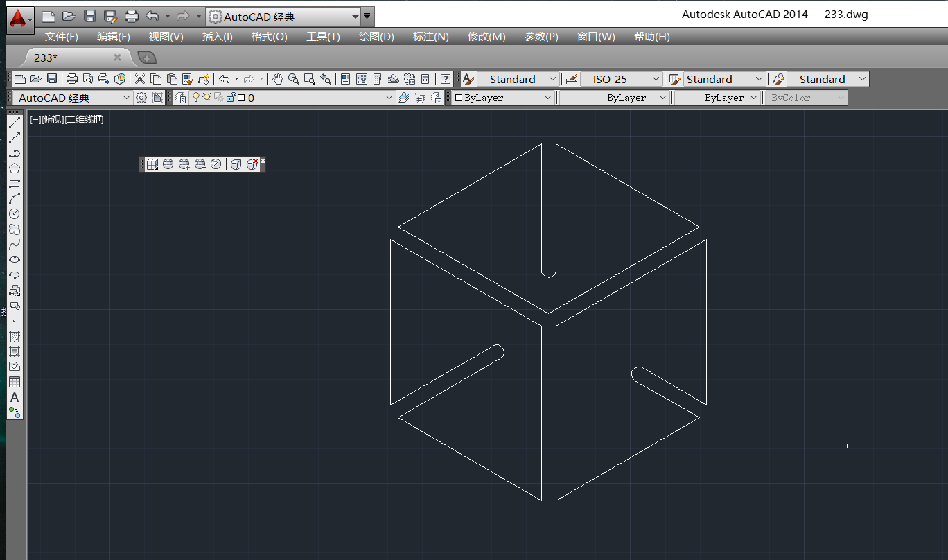This screenshot has width=948, height=560.
Task: Click the Match Properties brush icon
Action: [204, 79]
